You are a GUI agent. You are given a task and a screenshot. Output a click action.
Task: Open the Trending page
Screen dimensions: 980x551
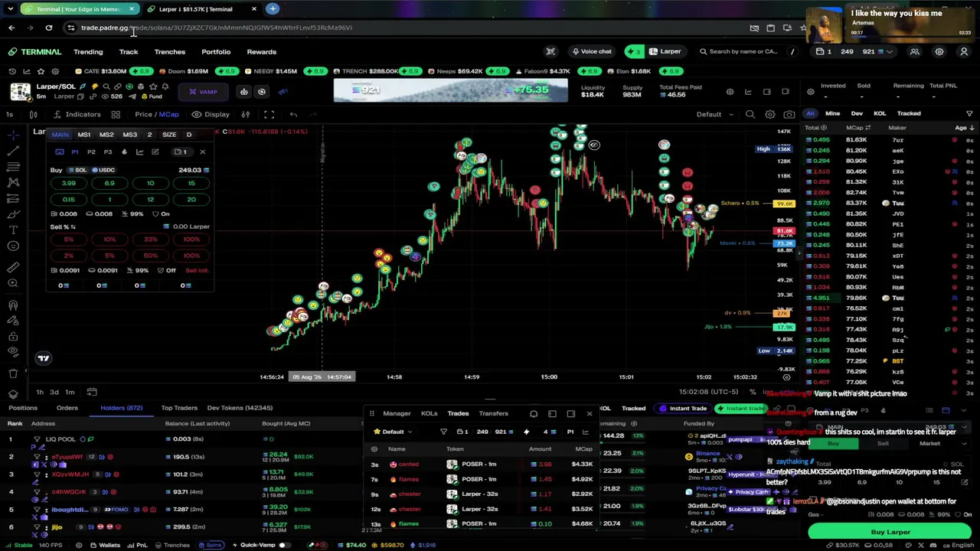click(x=88, y=52)
